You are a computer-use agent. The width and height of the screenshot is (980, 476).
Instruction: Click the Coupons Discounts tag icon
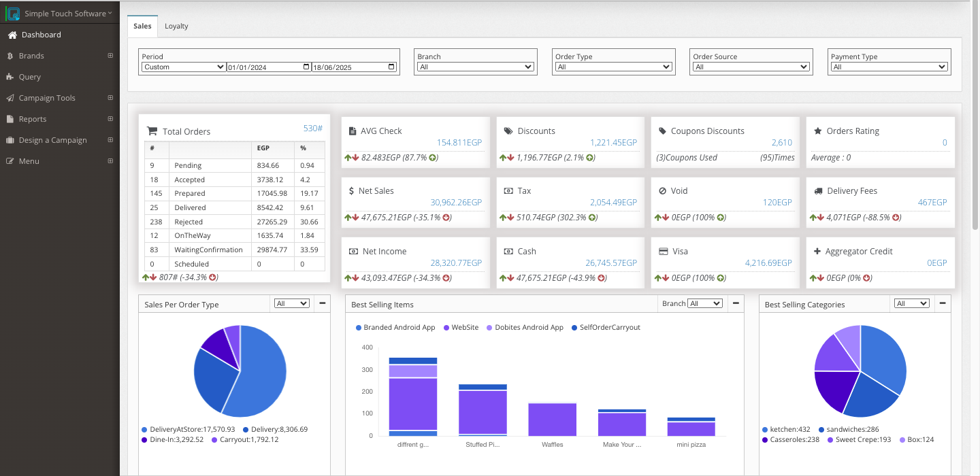click(662, 131)
